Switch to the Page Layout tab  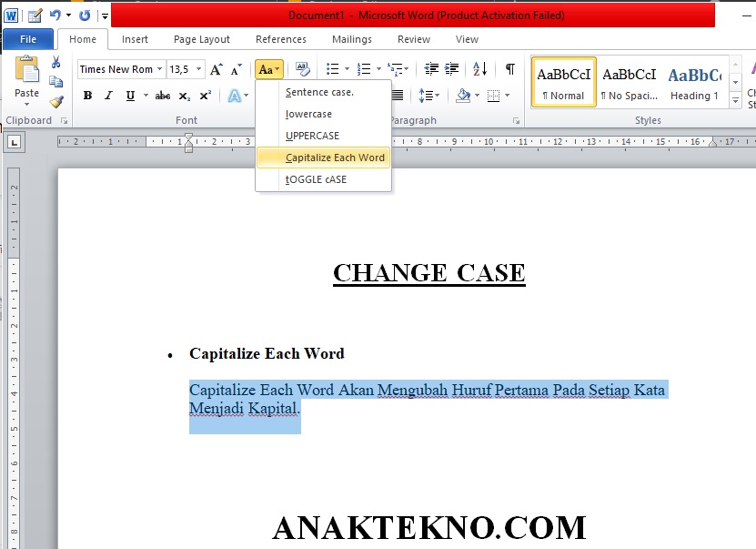pyautogui.click(x=202, y=39)
